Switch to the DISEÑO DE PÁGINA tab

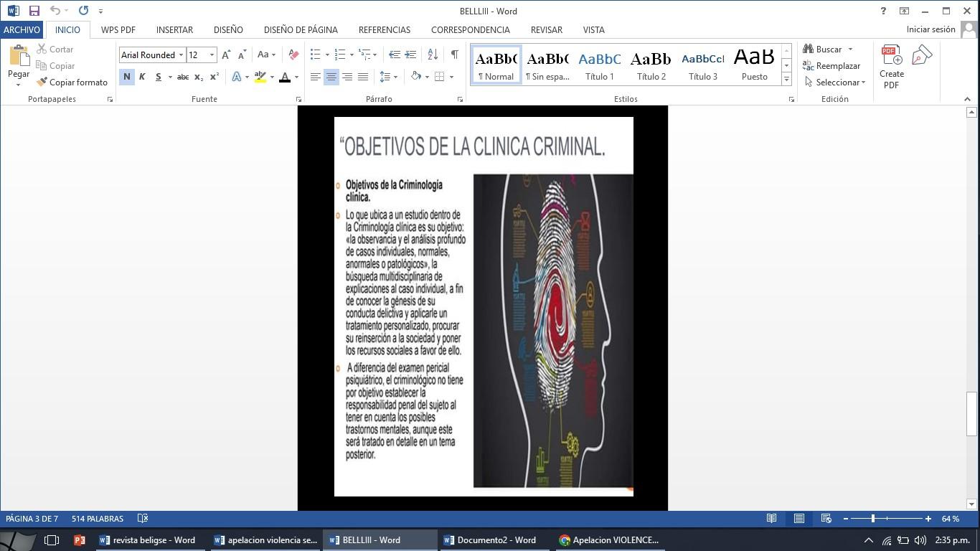tap(301, 29)
